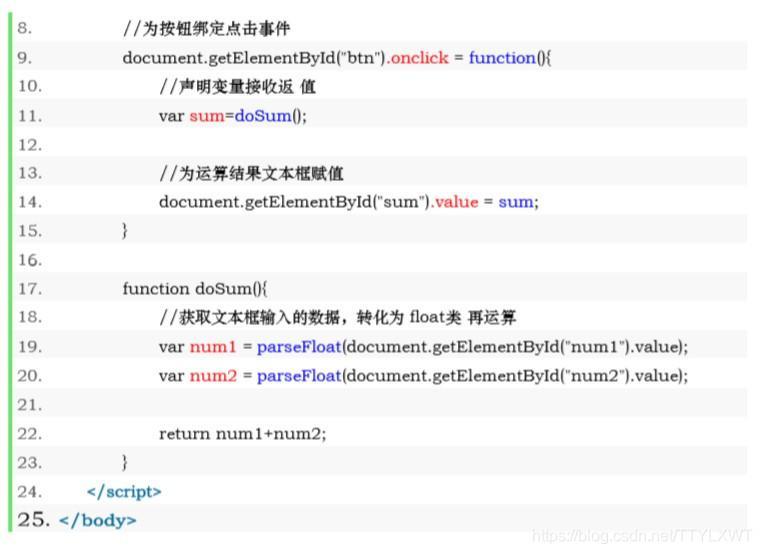Click the closing body tag
The height and width of the screenshot is (554, 762).
(x=98, y=520)
